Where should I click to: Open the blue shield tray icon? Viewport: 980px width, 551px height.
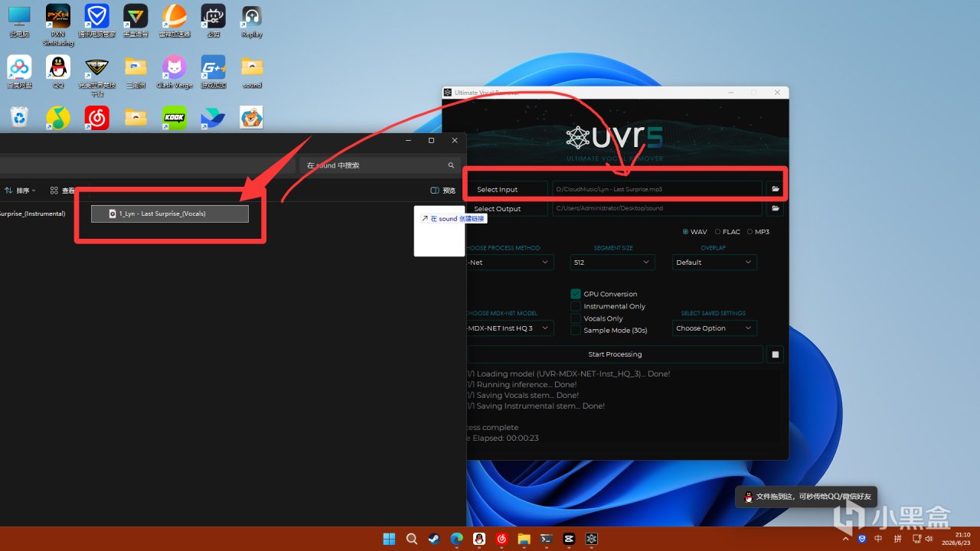[x=862, y=539]
